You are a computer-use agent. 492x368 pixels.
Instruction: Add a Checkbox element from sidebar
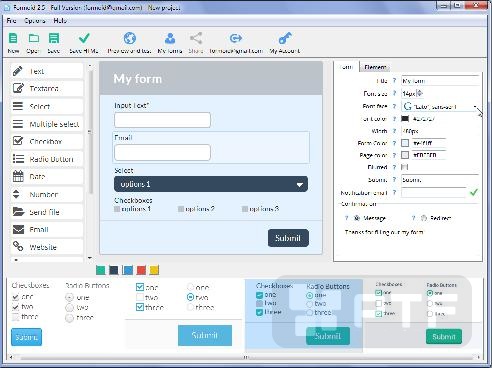(47, 141)
